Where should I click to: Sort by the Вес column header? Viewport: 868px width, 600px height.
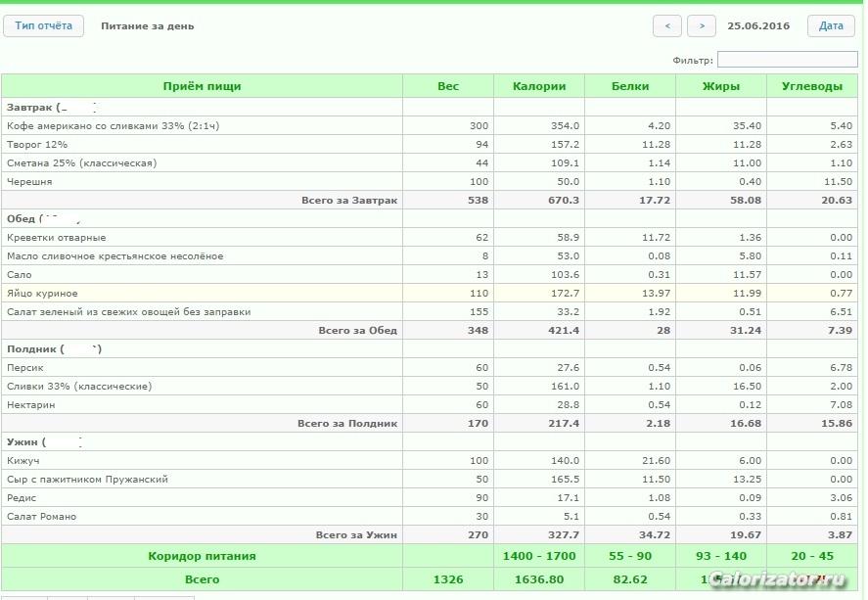(448, 86)
